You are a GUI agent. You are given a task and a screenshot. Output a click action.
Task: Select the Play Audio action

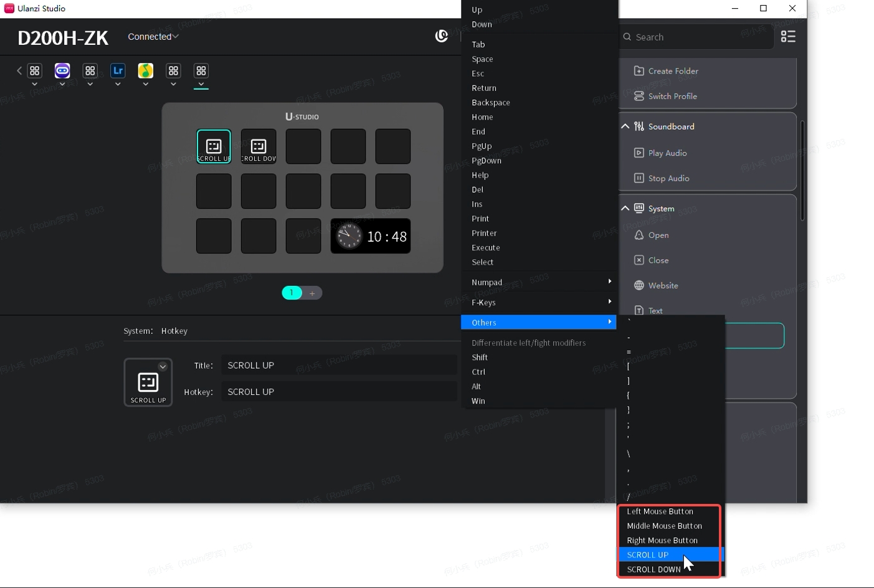[x=667, y=153]
